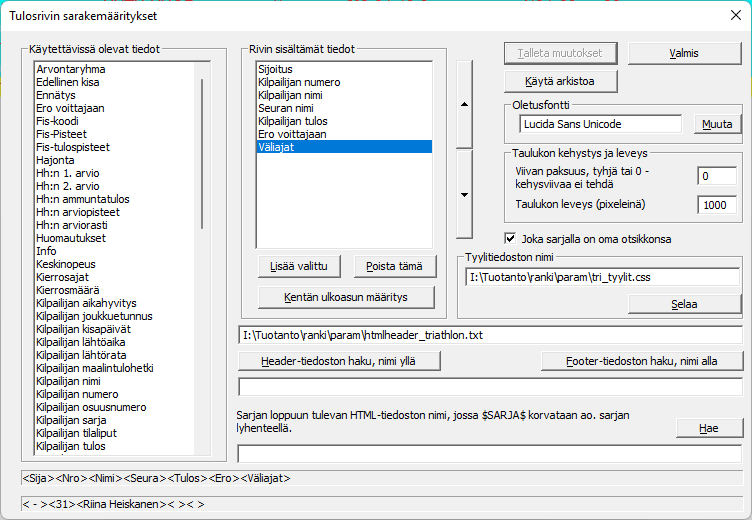
Task: Toggle 'Joka sarjalla on oma otsikkonsa' checkbox
Action: pyautogui.click(x=511, y=239)
